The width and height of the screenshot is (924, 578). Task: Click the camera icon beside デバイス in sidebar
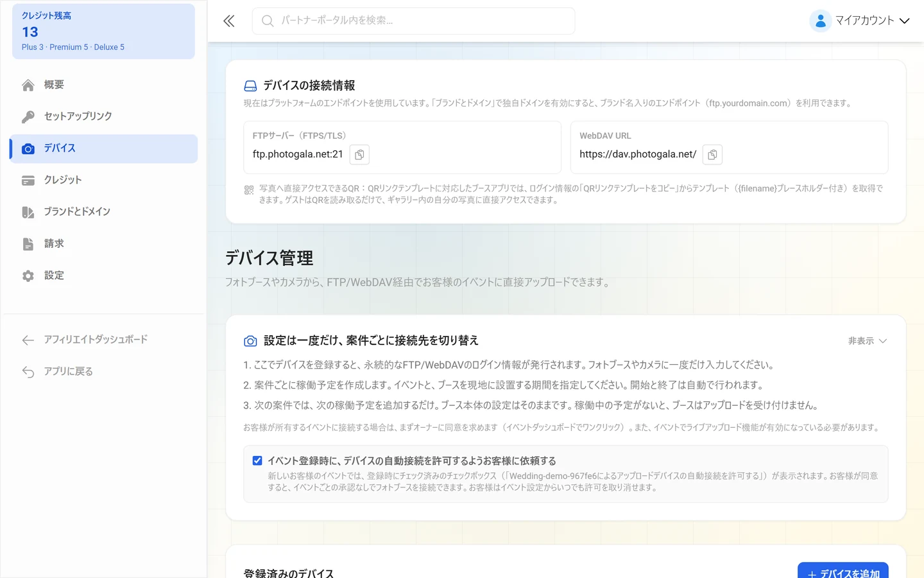tap(28, 148)
